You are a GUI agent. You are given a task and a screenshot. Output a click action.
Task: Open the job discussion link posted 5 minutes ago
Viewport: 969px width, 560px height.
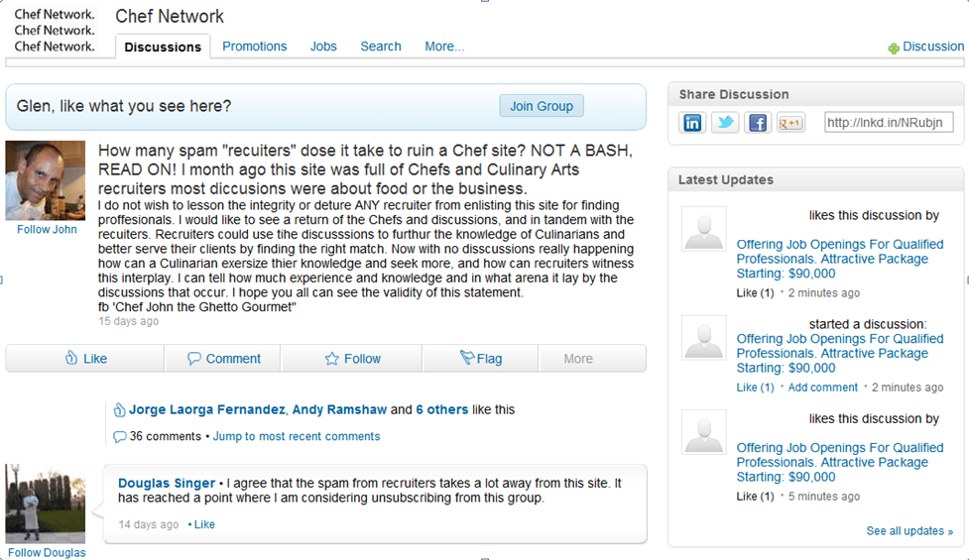click(840, 463)
